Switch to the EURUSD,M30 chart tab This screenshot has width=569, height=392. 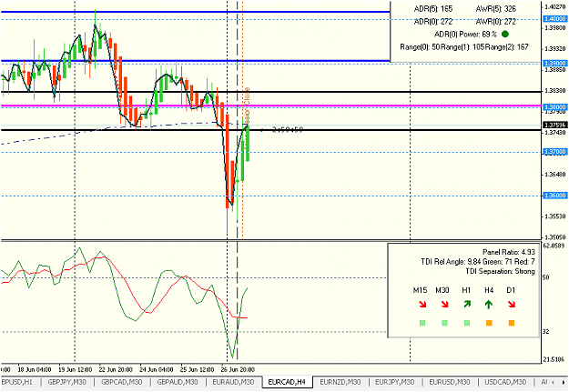pyautogui.click(x=449, y=382)
